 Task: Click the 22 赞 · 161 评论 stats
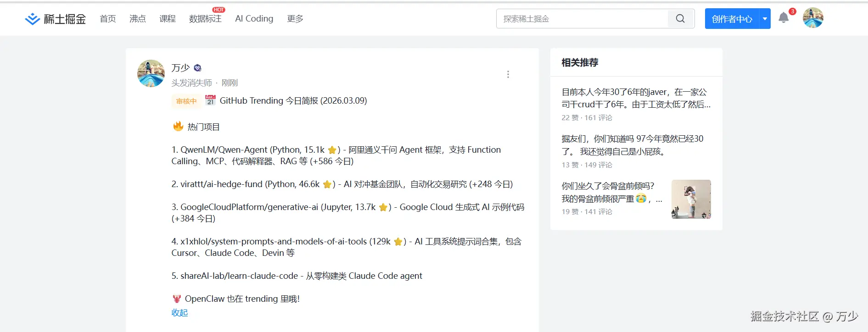[x=587, y=118]
